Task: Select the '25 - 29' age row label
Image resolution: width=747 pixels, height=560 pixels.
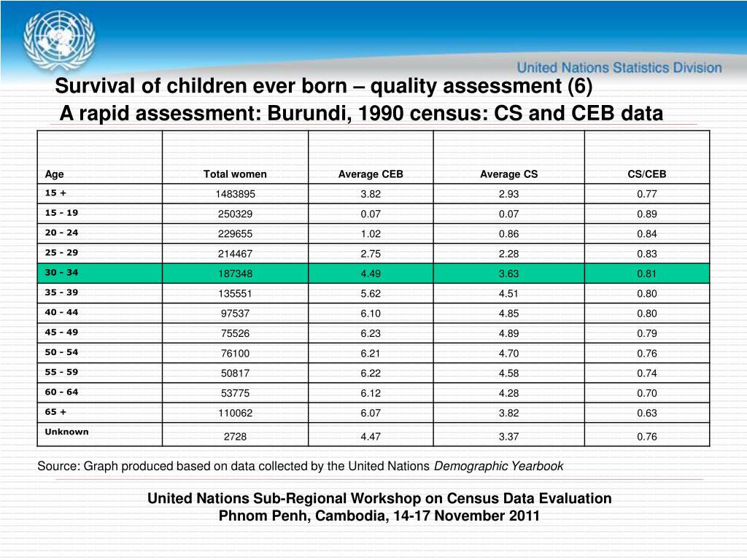Action: pyautogui.click(x=61, y=253)
